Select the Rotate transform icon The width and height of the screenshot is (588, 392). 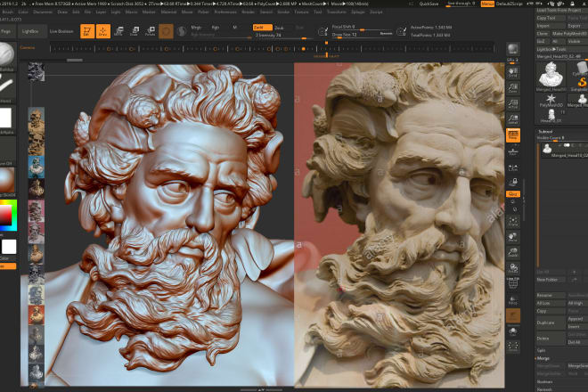(x=151, y=31)
